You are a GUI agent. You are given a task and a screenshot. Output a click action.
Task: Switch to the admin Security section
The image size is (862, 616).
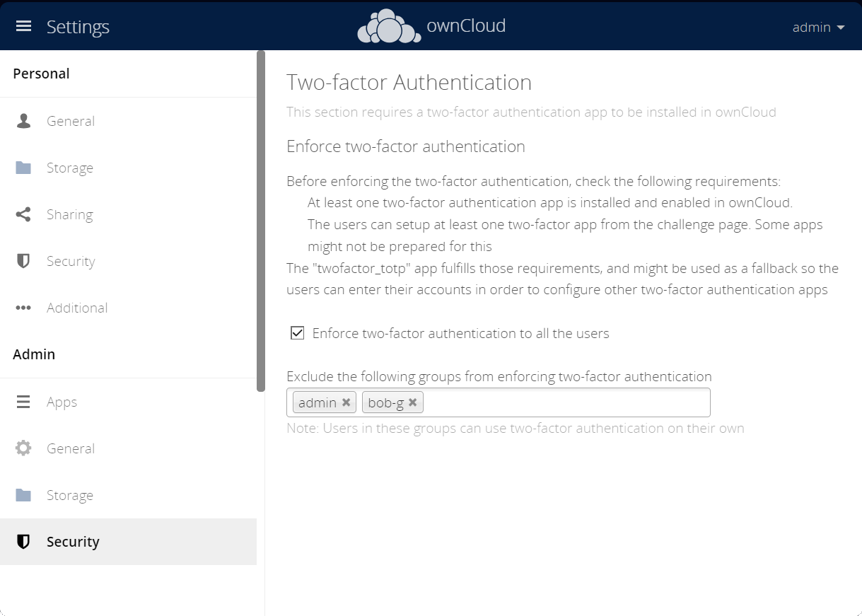click(x=72, y=541)
